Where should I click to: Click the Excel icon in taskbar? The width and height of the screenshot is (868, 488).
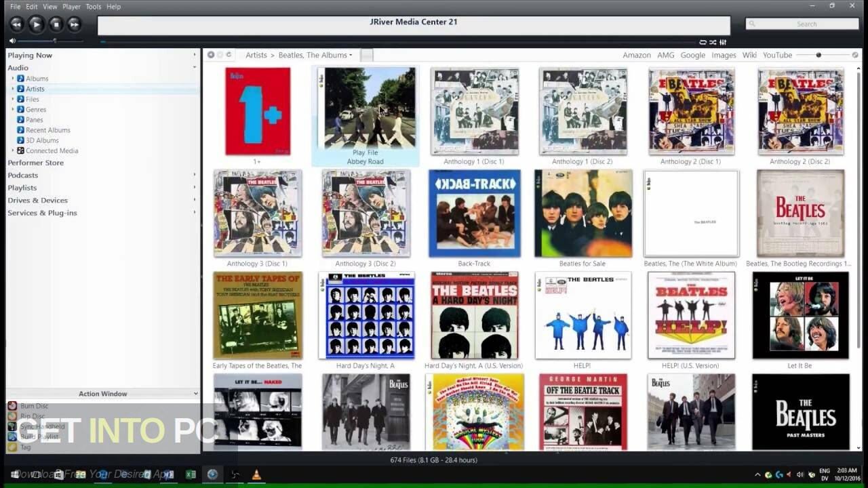(x=191, y=474)
